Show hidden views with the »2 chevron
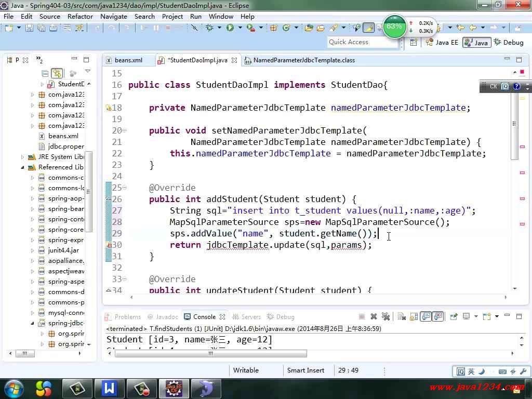This screenshot has height=399, width=532. point(39,59)
